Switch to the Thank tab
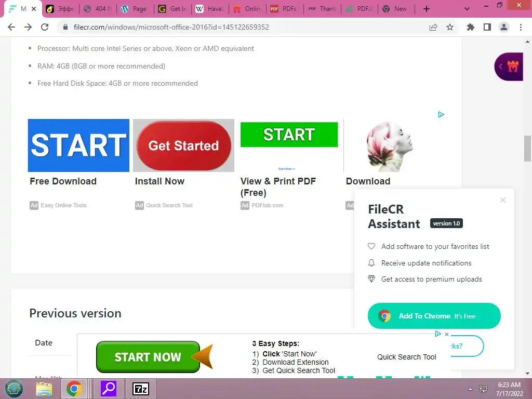The image size is (532, 399). tap(322, 9)
